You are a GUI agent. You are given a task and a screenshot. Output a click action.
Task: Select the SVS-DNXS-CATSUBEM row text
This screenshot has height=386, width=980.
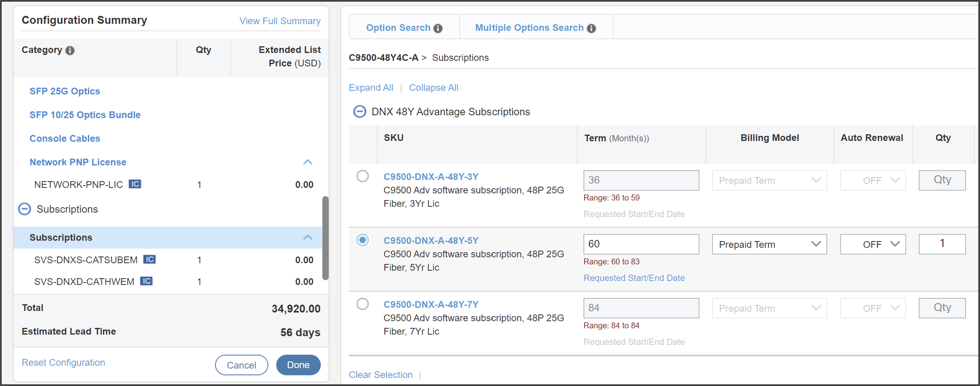(x=86, y=260)
